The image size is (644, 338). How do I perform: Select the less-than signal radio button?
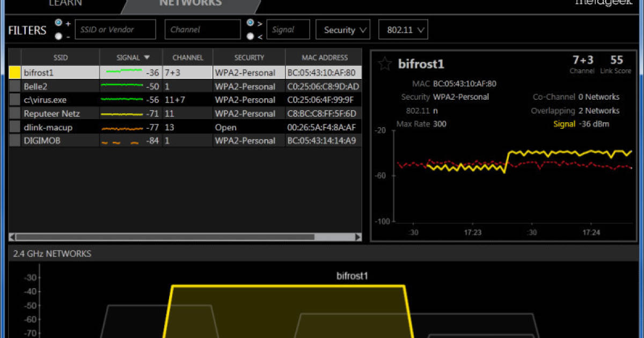pos(250,36)
